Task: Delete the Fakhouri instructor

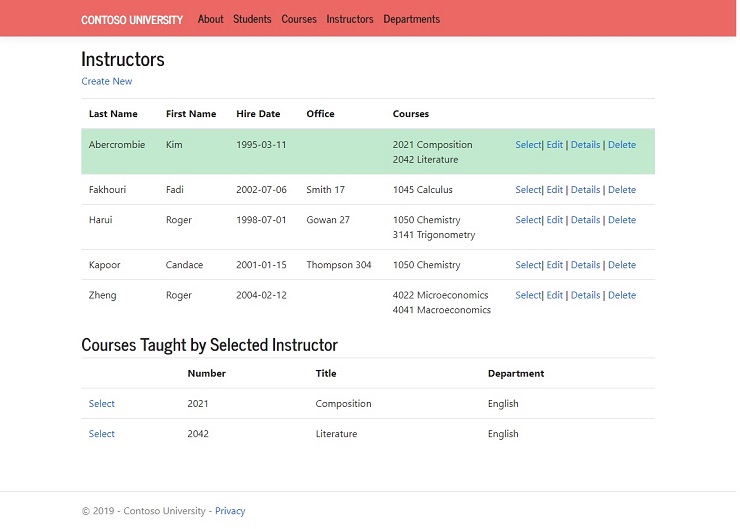Action: [622, 190]
